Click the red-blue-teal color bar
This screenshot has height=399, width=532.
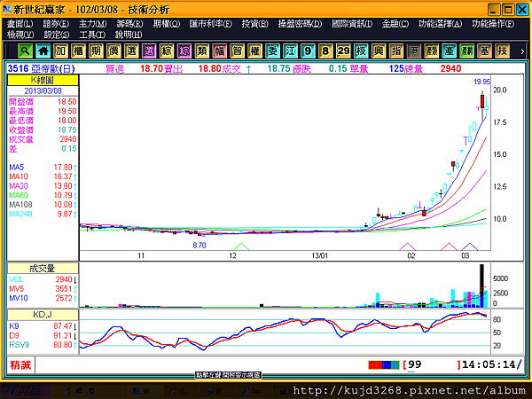[384, 364]
